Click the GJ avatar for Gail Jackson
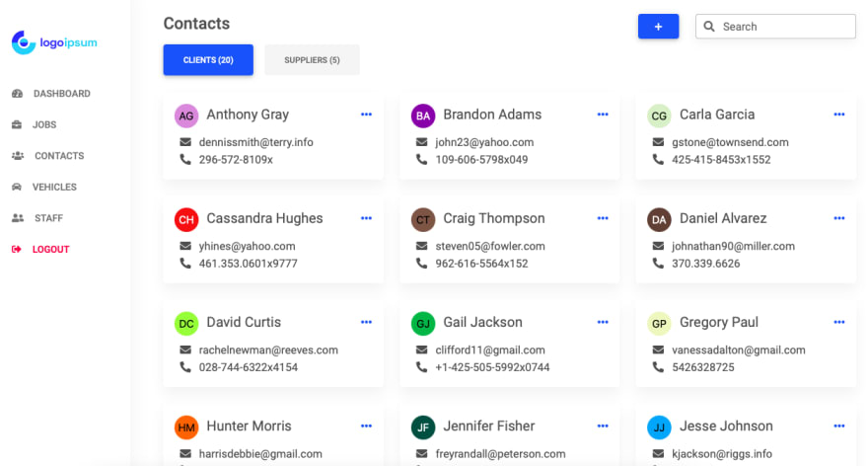This screenshot has height=466, width=868. point(423,324)
